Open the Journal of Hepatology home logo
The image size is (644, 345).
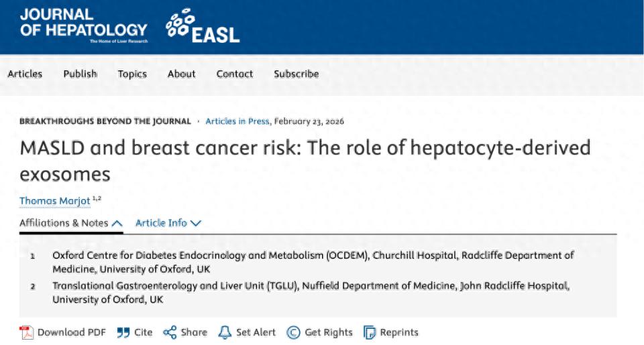83,25
